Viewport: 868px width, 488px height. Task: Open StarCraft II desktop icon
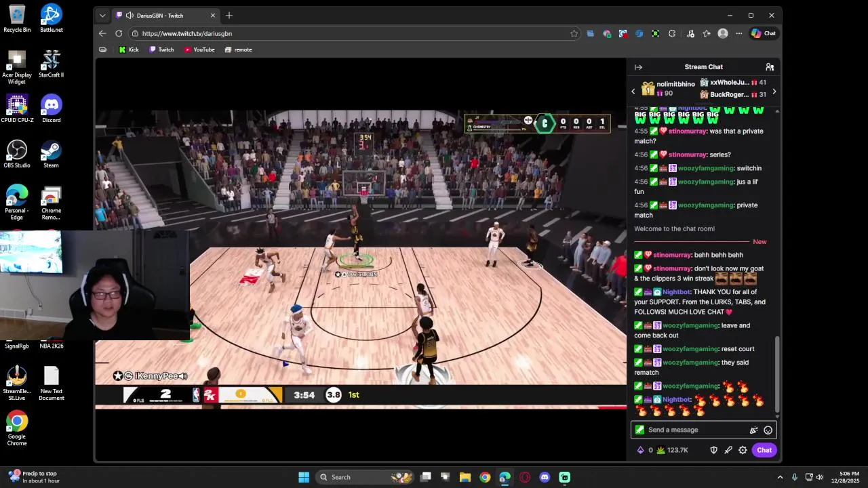(52, 64)
